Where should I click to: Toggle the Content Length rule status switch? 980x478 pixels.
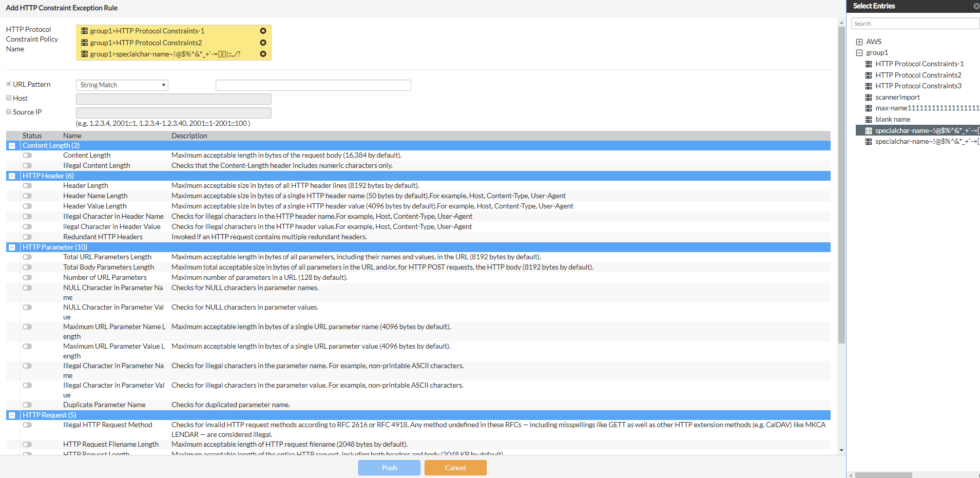27,155
